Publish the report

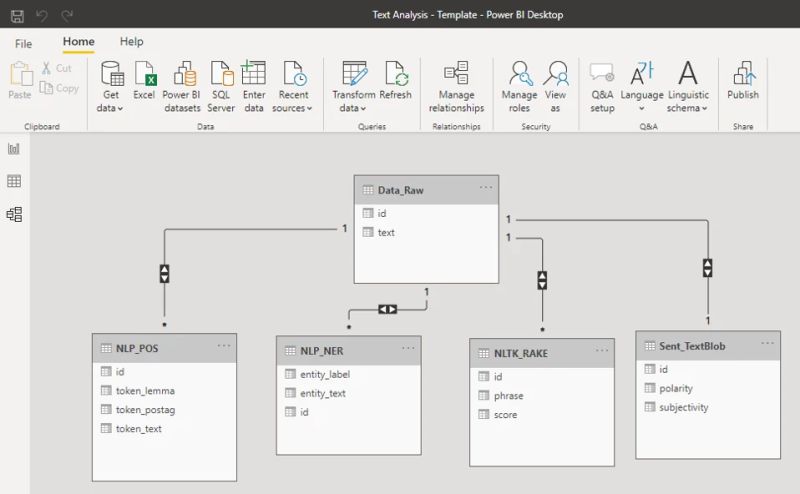pos(743,80)
